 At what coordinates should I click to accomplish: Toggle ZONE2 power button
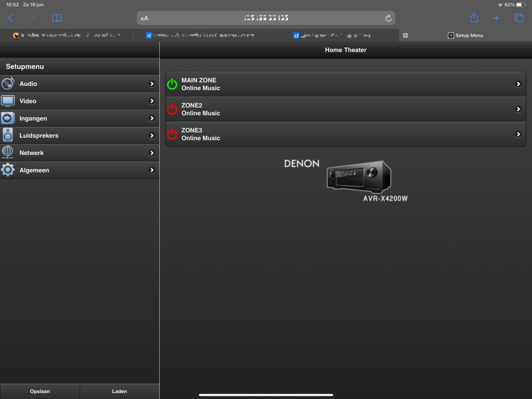tap(172, 109)
